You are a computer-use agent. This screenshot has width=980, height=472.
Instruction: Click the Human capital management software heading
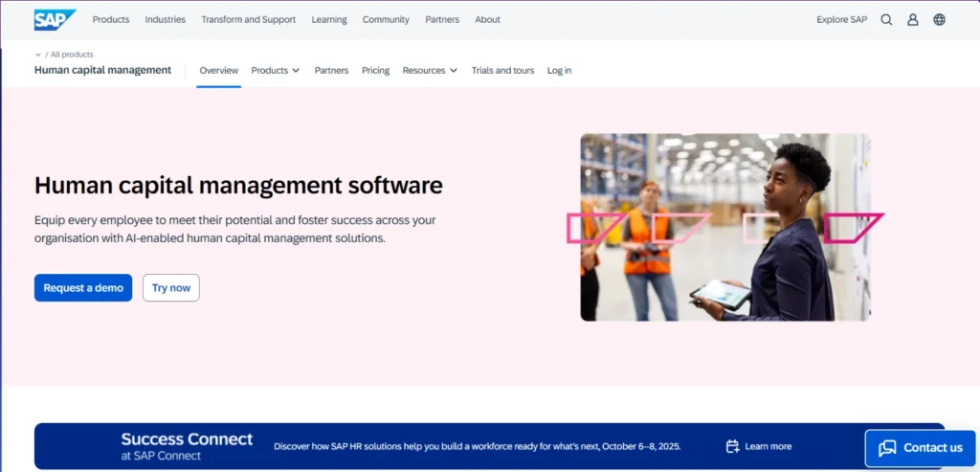(238, 185)
